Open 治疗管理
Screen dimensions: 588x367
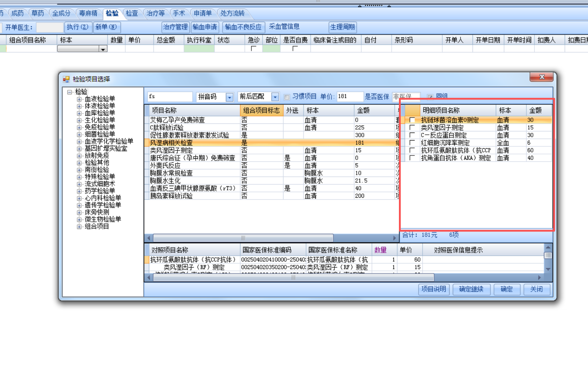pos(175,27)
